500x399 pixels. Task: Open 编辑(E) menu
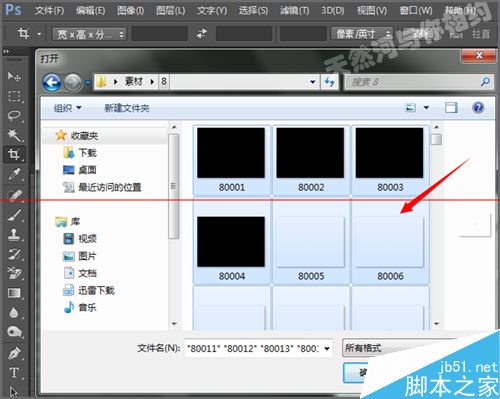click(x=90, y=11)
